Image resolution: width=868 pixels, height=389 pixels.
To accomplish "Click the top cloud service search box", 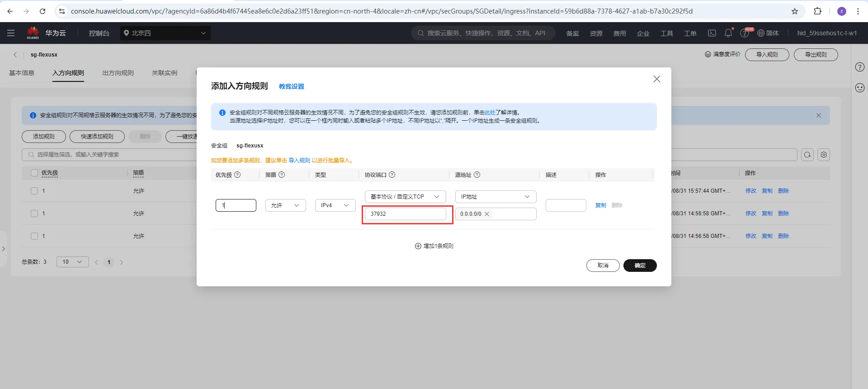I will [x=483, y=33].
